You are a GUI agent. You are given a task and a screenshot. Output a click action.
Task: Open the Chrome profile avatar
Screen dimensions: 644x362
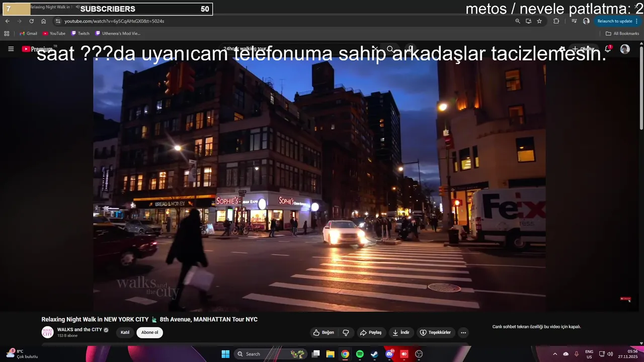click(586, 21)
